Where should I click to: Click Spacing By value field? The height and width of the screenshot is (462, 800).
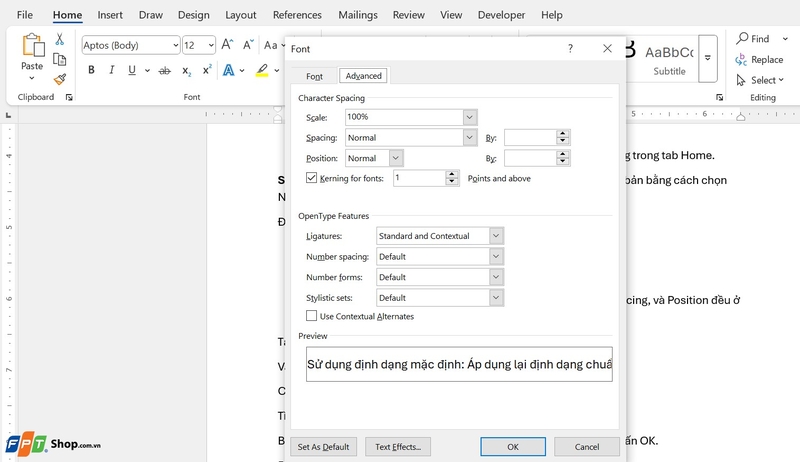coord(530,137)
